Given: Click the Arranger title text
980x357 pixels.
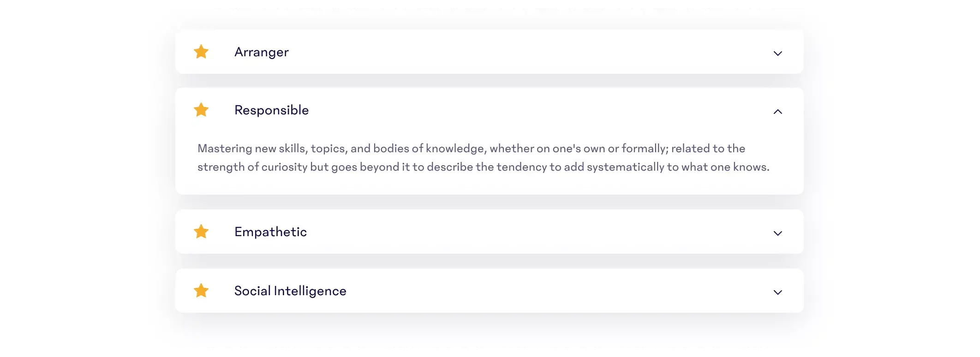Looking at the screenshot, I should pos(262,52).
